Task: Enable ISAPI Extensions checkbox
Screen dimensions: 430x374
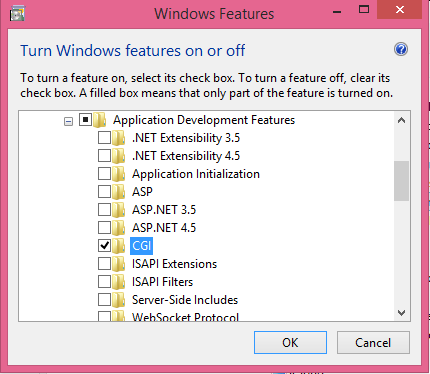Action: pos(104,263)
